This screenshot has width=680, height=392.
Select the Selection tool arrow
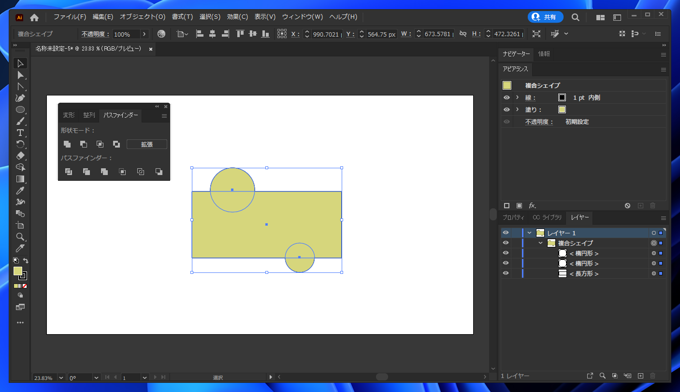click(x=20, y=64)
